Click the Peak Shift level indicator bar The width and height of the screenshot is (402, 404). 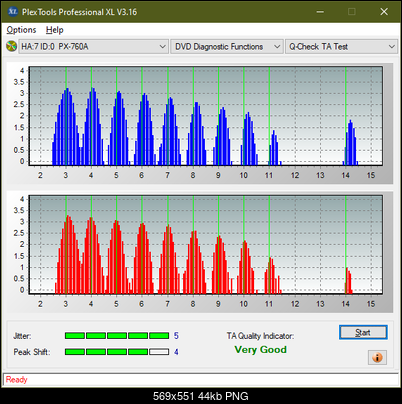pos(117,352)
